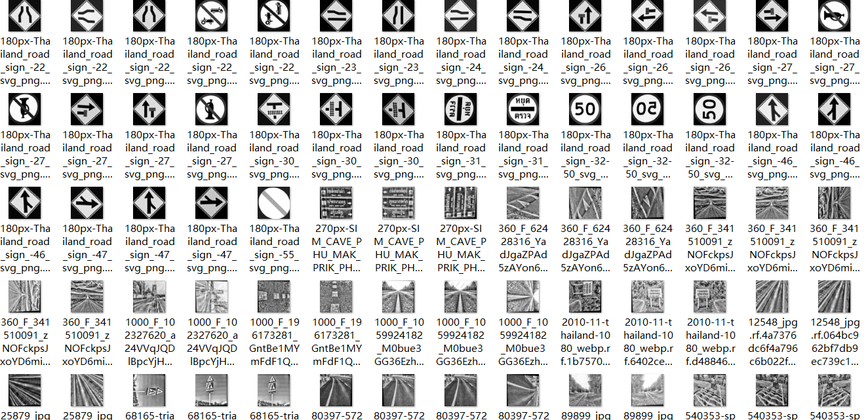This screenshot has width=868, height=420.
Task: Click file name 2010-11-thailand ending rf.6402ce
Action: (x=648, y=343)
